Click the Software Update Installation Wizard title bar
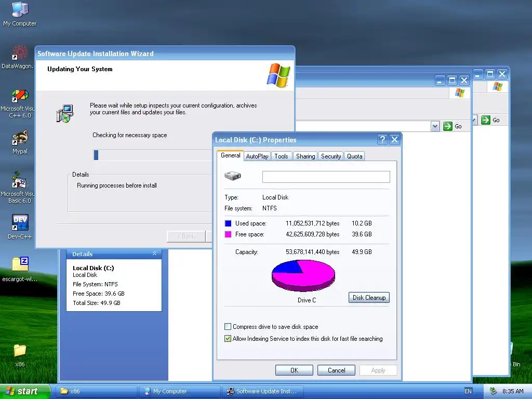Viewport: 532px width, 399px height. [165, 54]
